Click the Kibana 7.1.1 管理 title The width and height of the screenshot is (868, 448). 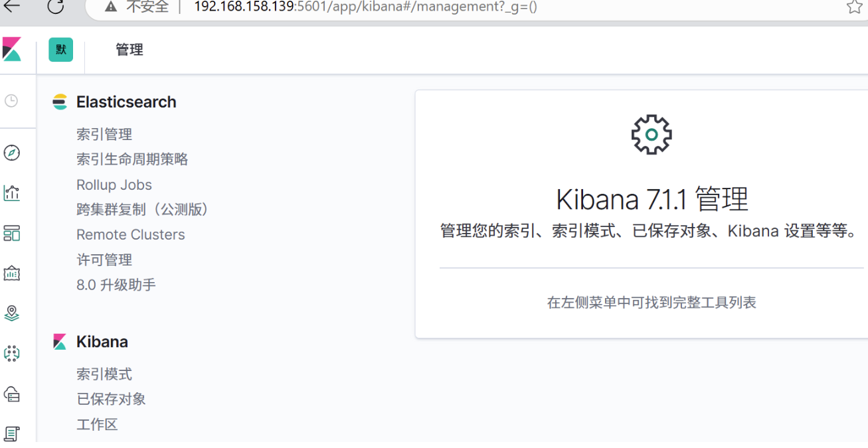652,199
